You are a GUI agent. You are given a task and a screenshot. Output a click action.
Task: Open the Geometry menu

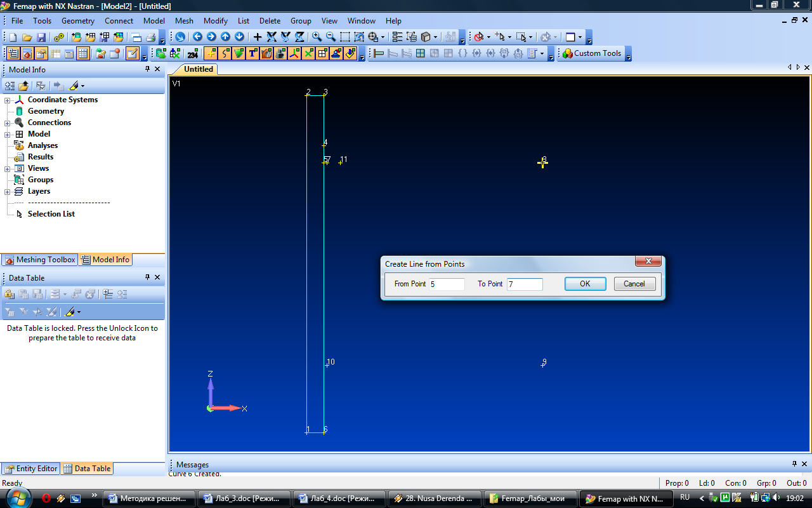tap(78, 21)
